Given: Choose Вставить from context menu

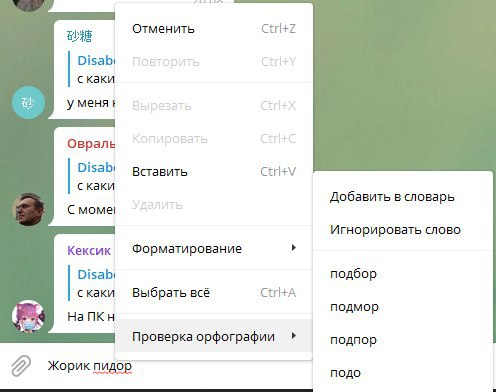Looking at the screenshot, I should [214, 172].
